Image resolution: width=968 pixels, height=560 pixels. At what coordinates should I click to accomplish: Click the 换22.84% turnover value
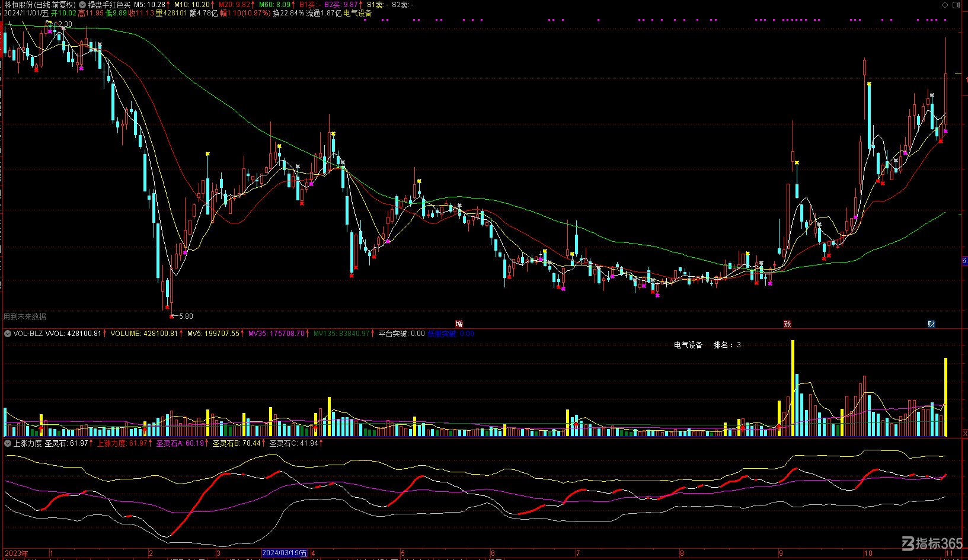click(x=288, y=13)
